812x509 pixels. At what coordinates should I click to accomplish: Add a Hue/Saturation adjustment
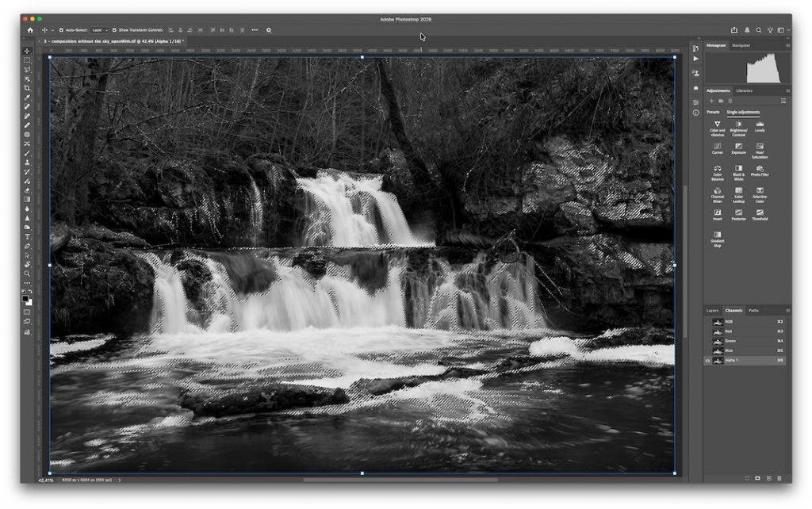[x=760, y=150]
